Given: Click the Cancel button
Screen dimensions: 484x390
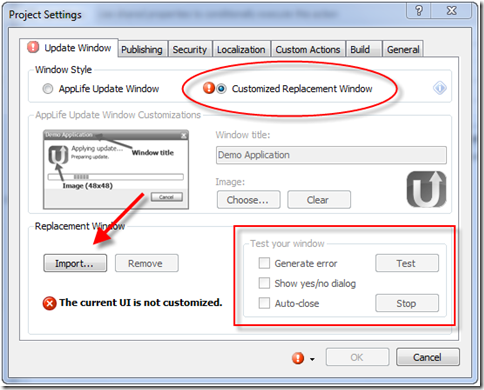Looking at the screenshot, I should pos(428,357).
